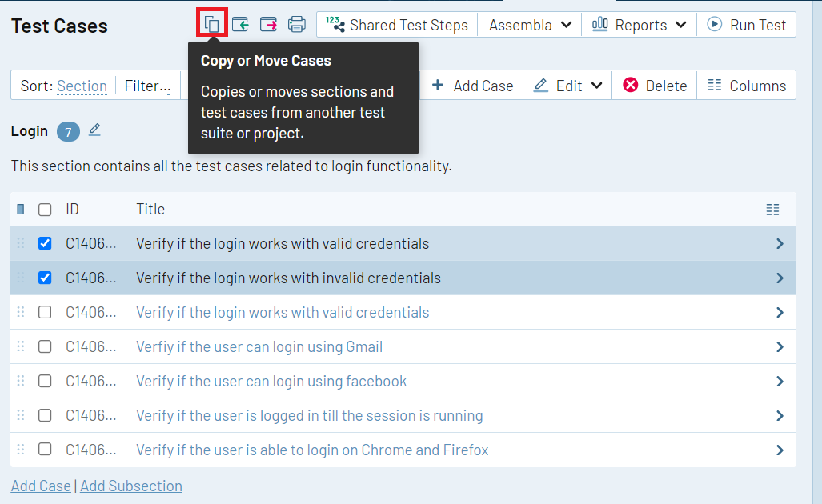822x504 pixels.
Task: Uncheck the first valid credentials test case
Action: coord(45,243)
